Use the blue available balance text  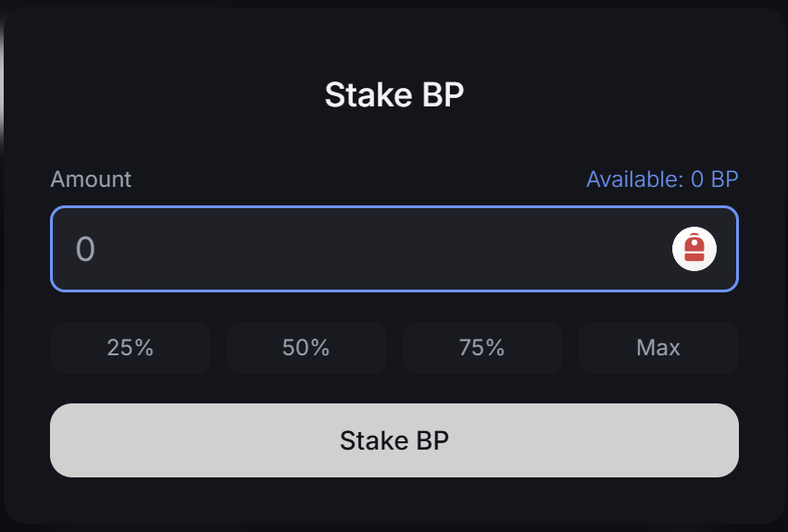662,179
